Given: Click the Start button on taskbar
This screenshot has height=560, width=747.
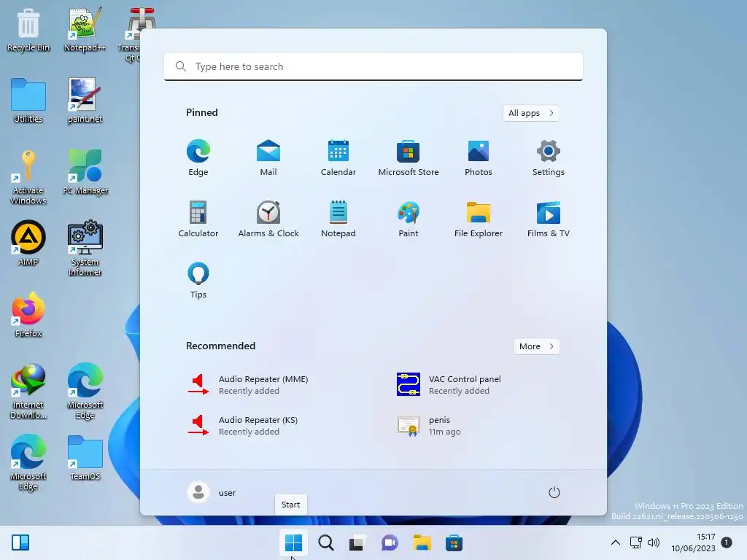Looking at the screenshot, I should coord(293,542).
